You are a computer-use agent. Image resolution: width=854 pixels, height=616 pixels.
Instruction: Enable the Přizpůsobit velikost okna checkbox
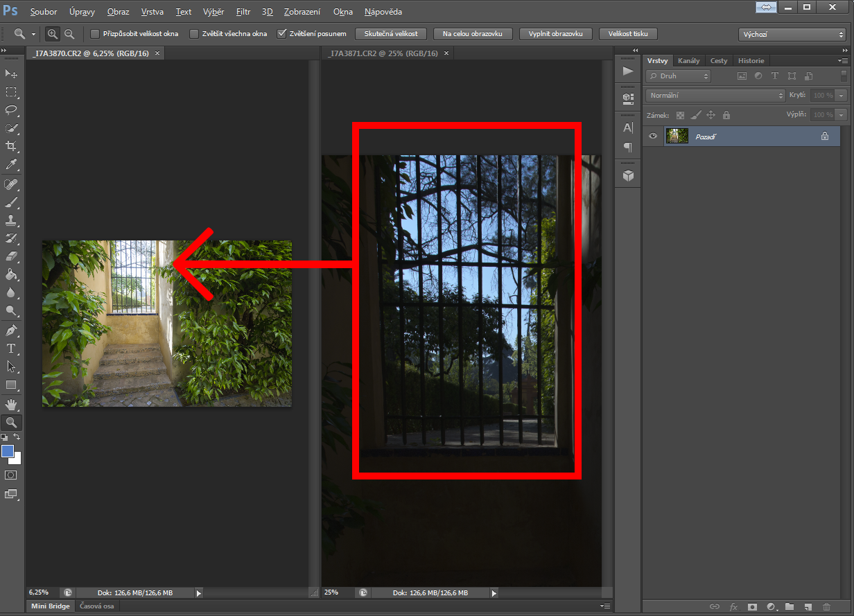(x=95, y=34)
